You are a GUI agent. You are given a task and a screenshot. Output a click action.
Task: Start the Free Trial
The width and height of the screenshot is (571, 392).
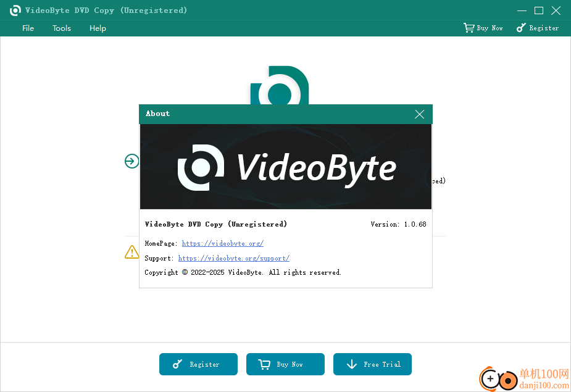(x=372, y=364)
